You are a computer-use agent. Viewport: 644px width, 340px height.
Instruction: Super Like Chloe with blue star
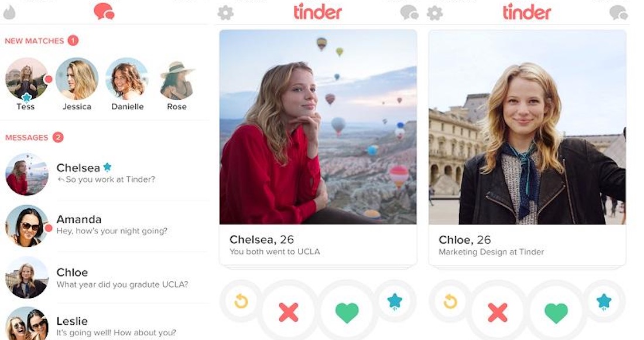click(604, 301)
